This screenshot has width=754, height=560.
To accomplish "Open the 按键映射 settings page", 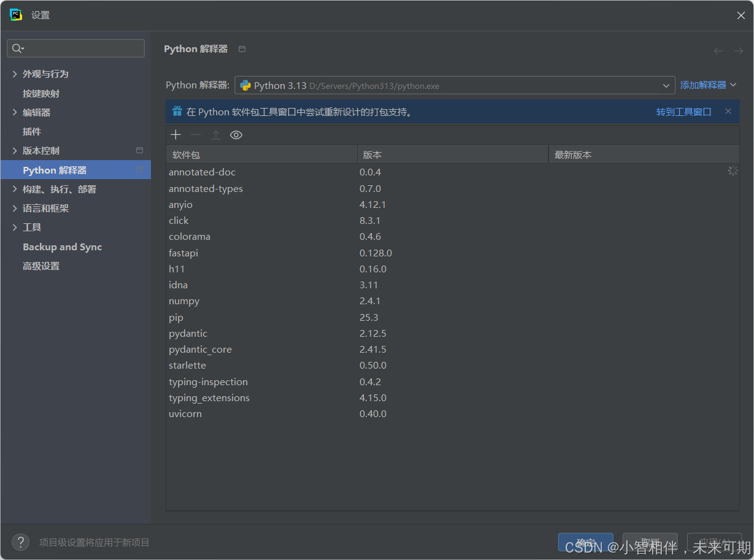I will click(41, 93).
